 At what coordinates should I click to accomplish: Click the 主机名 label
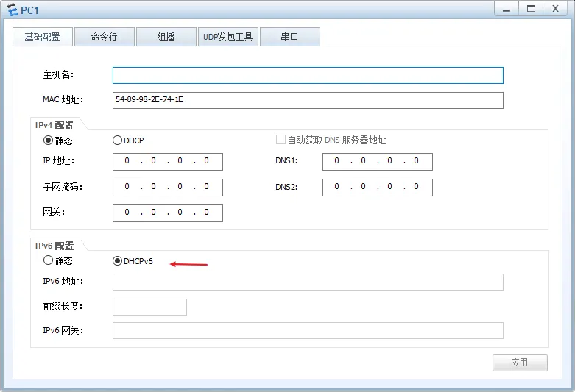[x=58, y=75]
